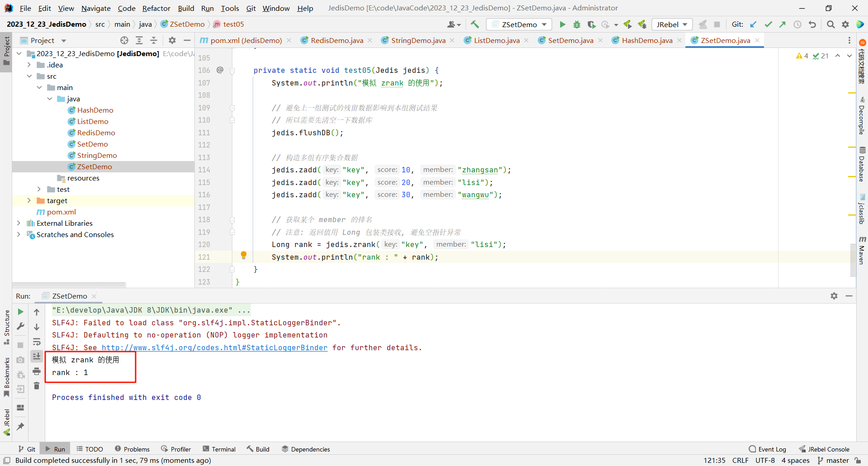Click warnings indicator showing 4 warnings

[x=802, y=56]
